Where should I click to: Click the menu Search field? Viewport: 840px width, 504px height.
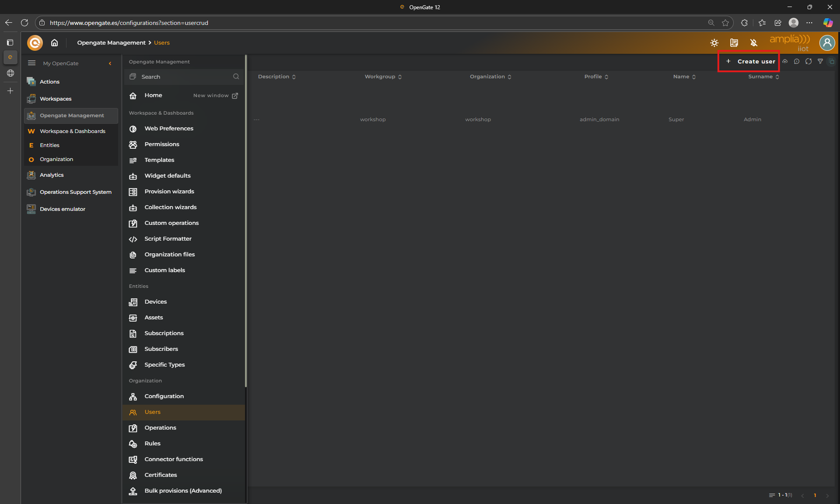click(x=184, y=77)
